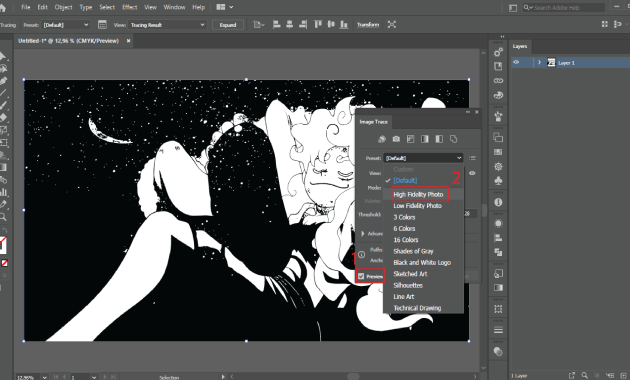Click the info icon in Image Trace panel
Image resolution: width=630 pixels, height=380 pixels.
(362, 254)
